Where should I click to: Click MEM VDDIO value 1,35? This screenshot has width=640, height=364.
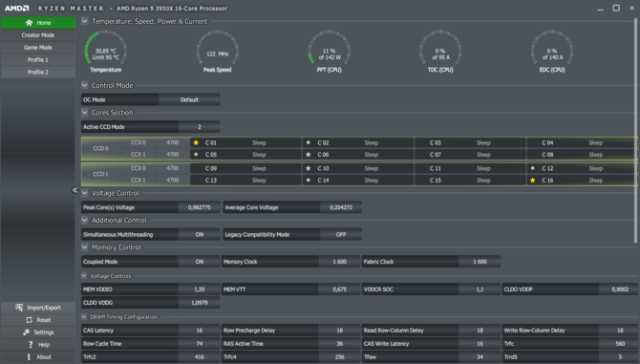(x=200, y=289)
